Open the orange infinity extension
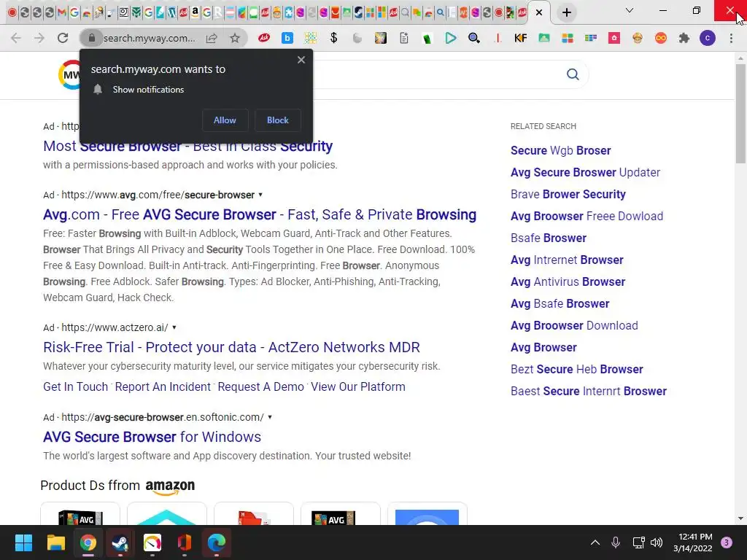This screenshot has height=560, width=747. [x=661, y=38]
